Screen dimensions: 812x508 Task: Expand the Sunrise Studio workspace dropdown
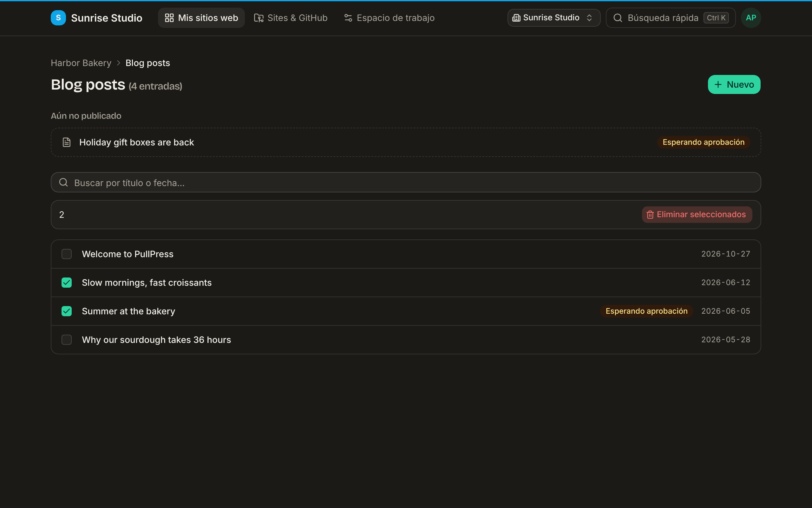pos(553,18)
